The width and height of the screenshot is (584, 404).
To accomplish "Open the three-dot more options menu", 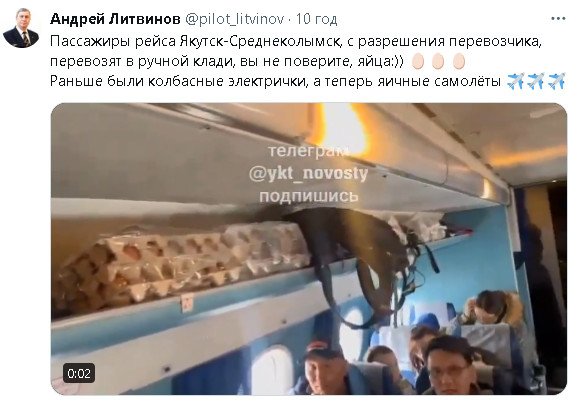I will 558,19.
